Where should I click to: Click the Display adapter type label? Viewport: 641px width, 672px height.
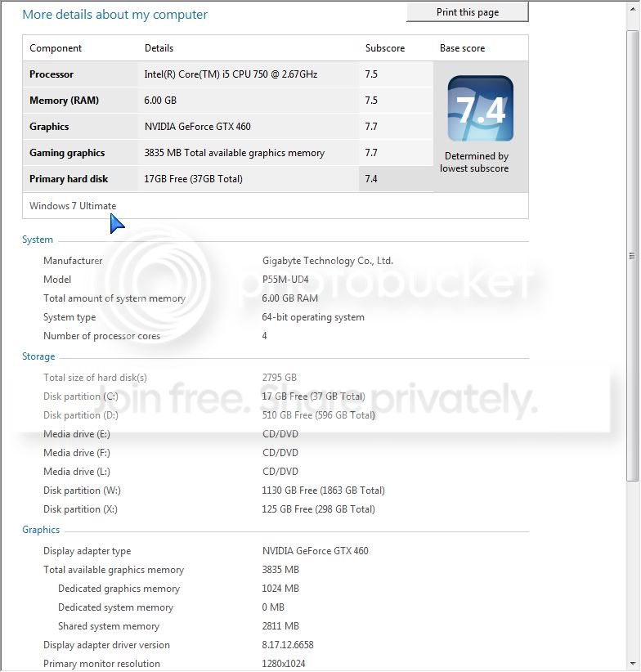[87, 551]
